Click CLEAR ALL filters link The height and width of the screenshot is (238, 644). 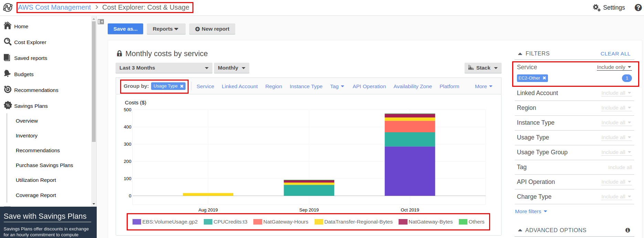click(x=615, y=54)
